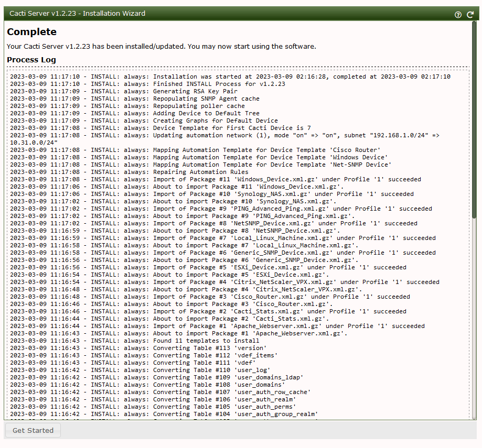Click log line 'Repopulating SNMP Agent cache'
This screenshot has width=482, height=448.
coord(135,99)
